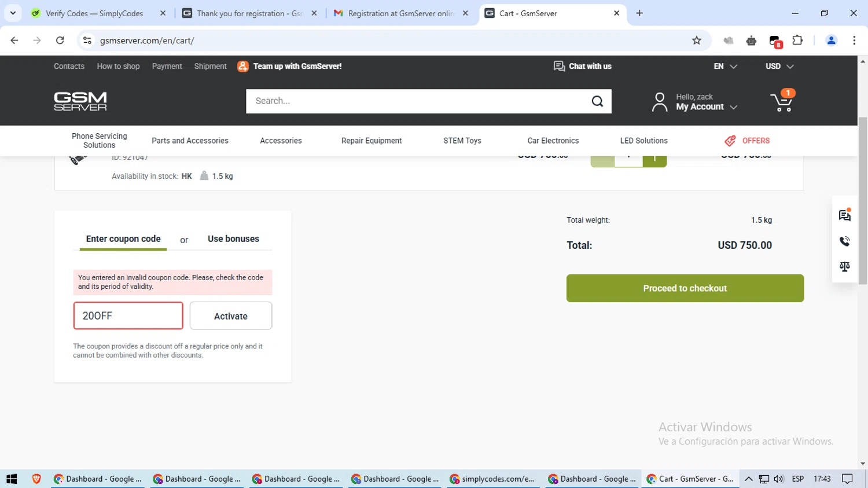Open the side panel chat icon
Screen dimensions: 868x488
click(x=845, y=215)
